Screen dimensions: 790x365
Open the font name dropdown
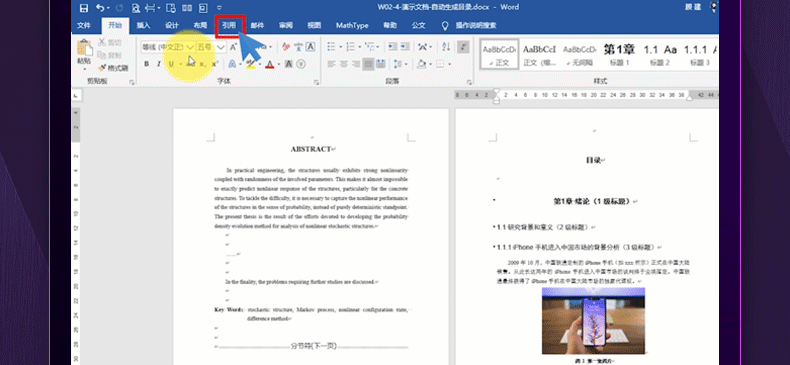click(x=190, y=47)
